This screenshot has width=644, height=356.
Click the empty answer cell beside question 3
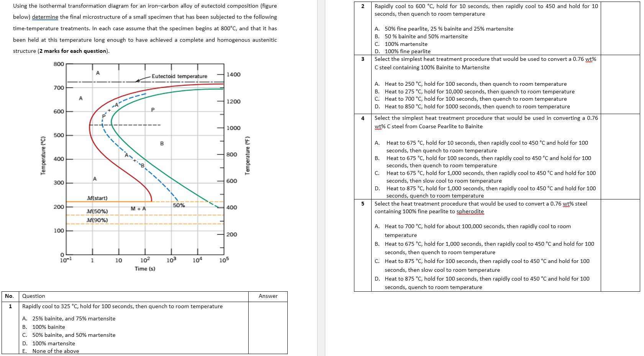pyautogui.click(x=621, y=84)
